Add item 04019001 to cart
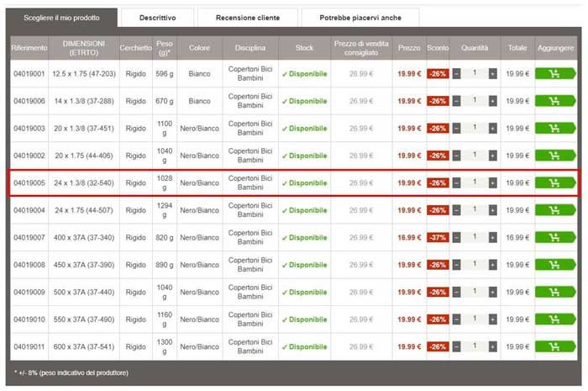Screen dimensions: 588x391 pos(555,74)
